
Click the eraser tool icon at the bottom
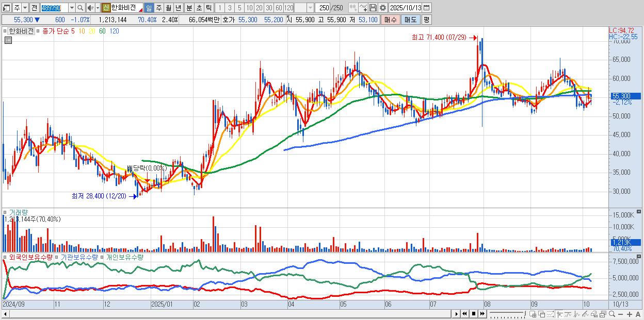(594, 314)
